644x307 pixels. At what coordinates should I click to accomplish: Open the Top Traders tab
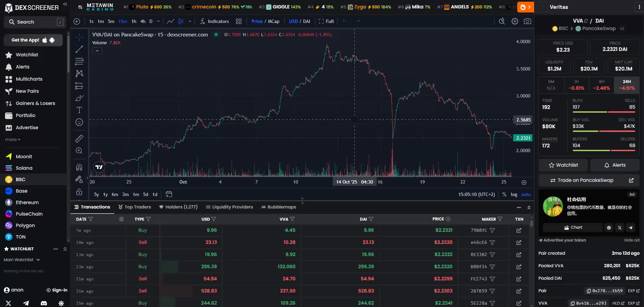(x=135, y=207)
